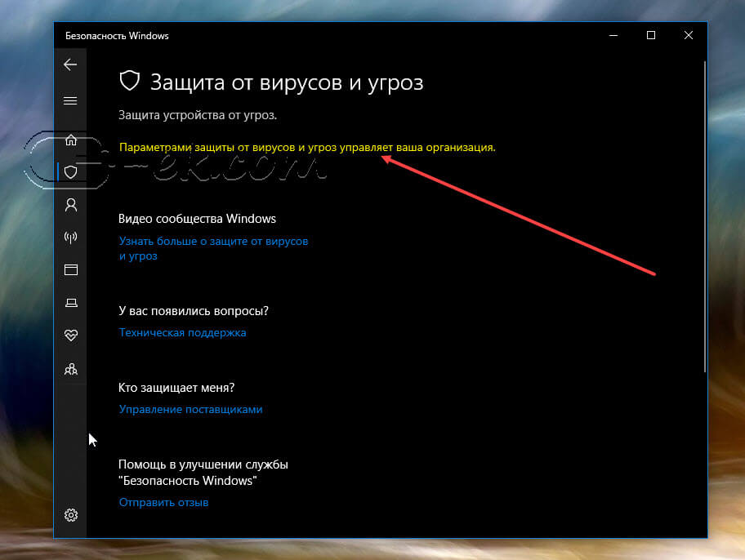Open the 'Техническая поддержка' link

point(182,332)
